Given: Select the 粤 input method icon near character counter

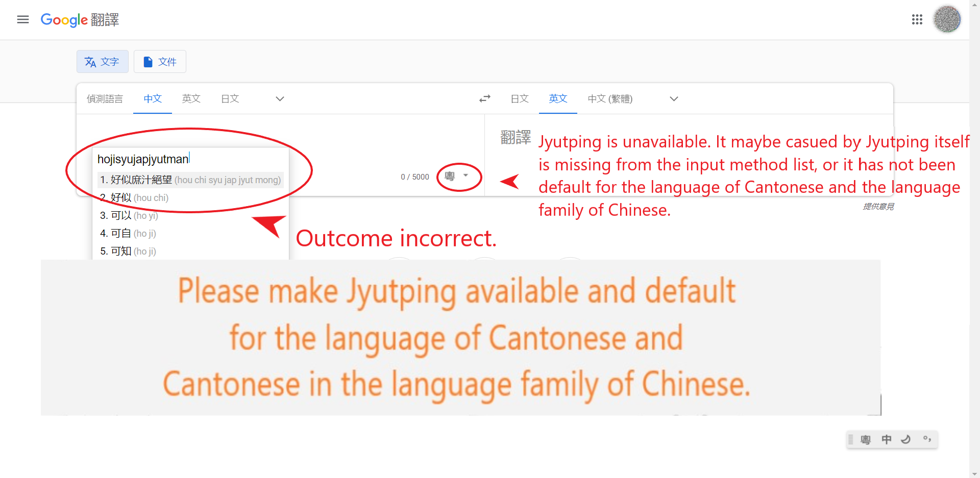Looking at the screenshot, I should click(450, 176).
